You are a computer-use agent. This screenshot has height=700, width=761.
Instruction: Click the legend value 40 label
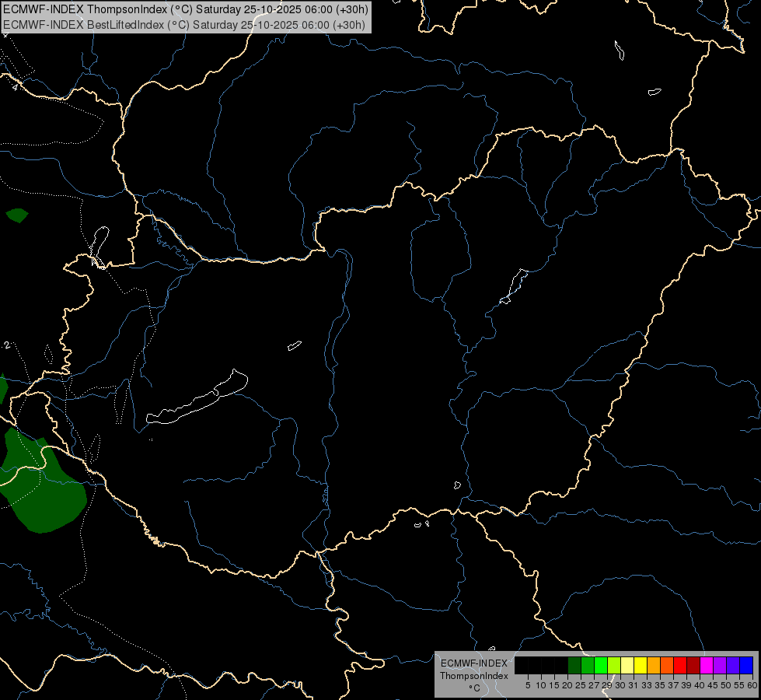(x=700, y=685)
